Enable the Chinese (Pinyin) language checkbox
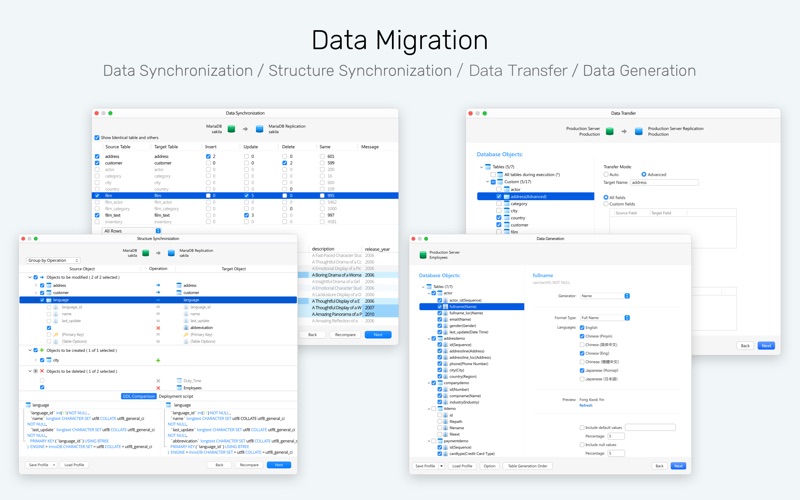Viewport: 800px width, 500px height. [582, 336]
